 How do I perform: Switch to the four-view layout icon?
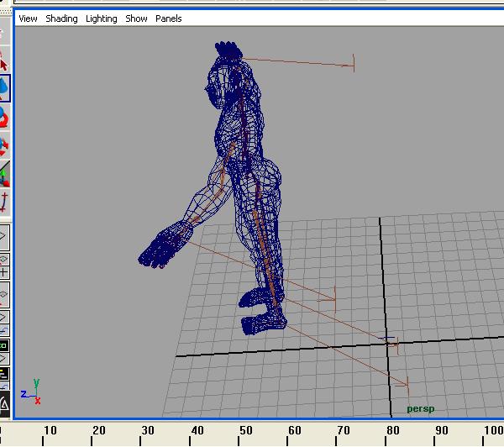(4, 266)
